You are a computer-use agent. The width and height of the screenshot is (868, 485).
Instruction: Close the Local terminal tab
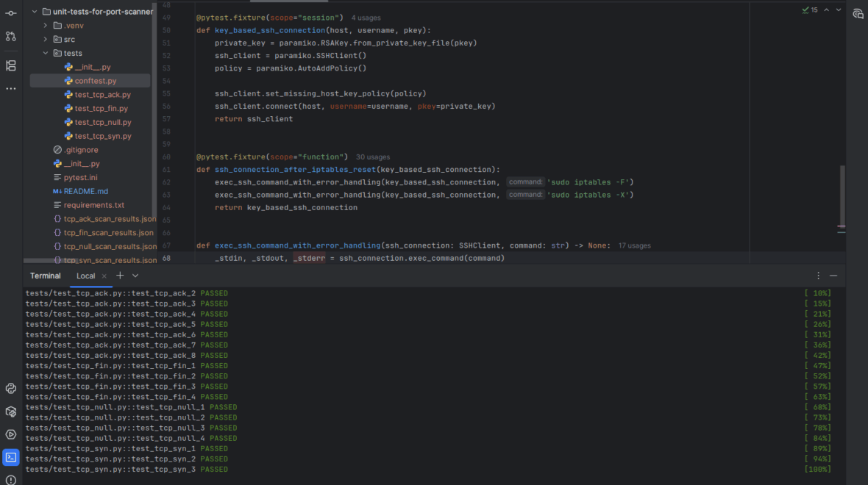tap(104, 276)
